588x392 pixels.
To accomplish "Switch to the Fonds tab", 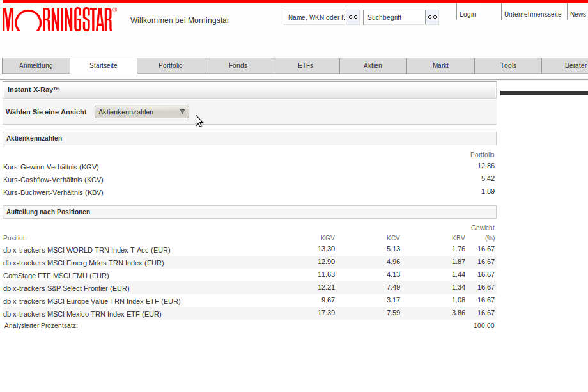I will click(238, 66).
